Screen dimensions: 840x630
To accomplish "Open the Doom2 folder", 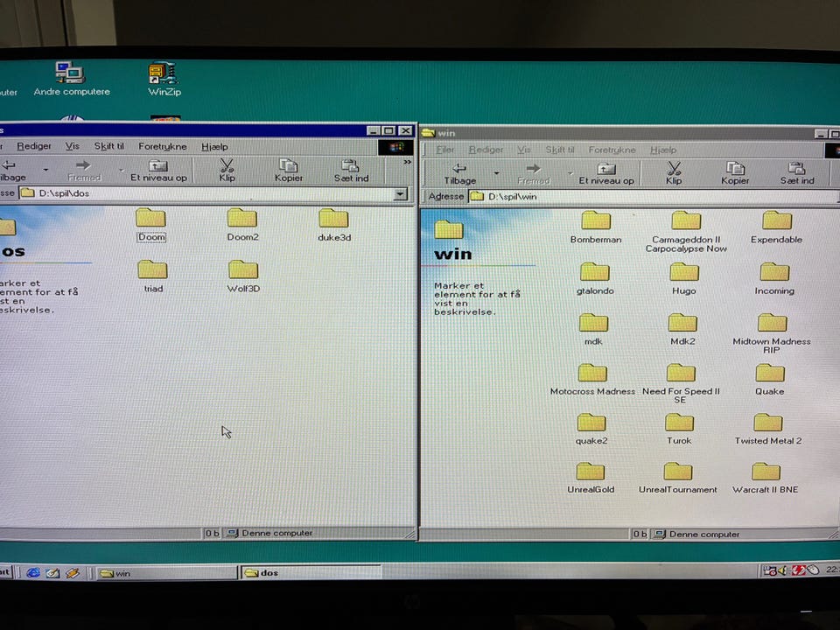I will [242, 225].
